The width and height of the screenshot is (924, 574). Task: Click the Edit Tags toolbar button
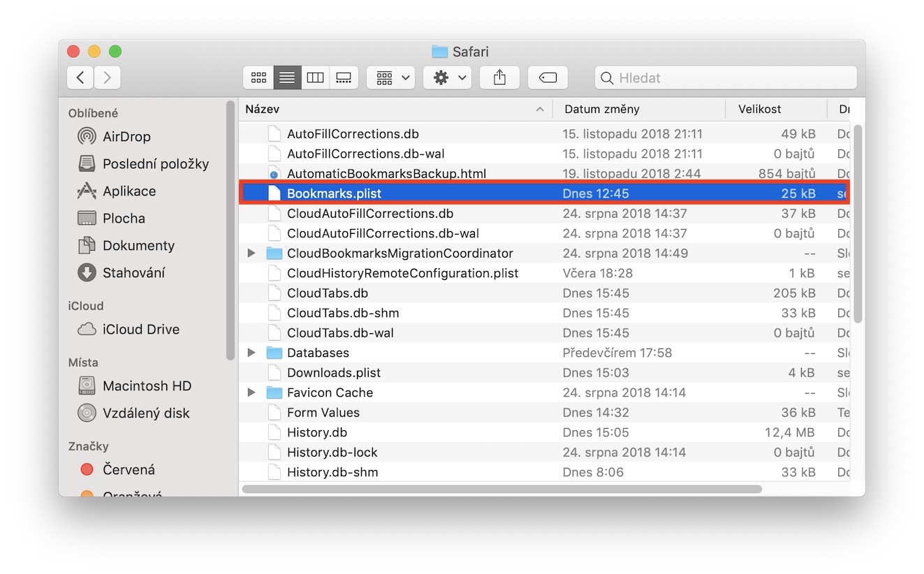548,78
